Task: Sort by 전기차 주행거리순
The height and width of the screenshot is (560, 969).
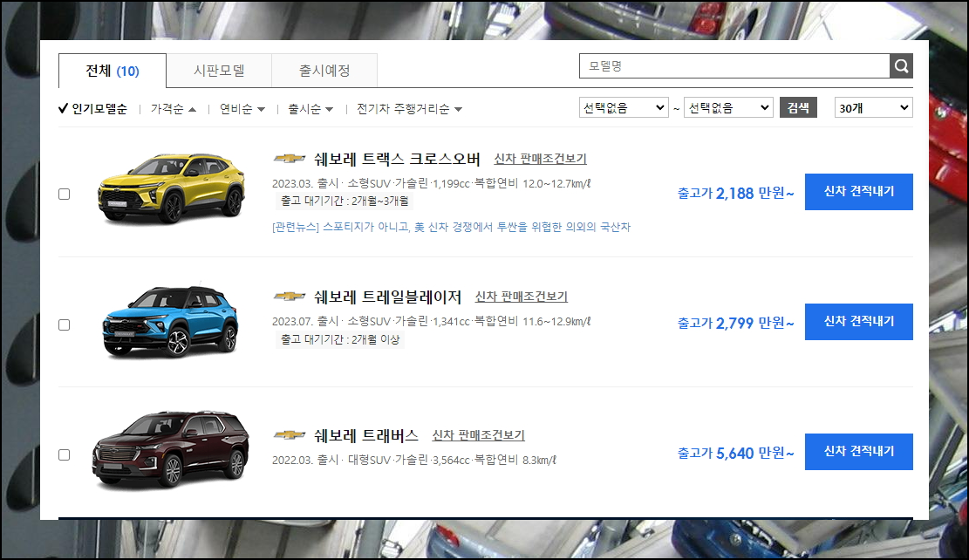Action: click(x=409, y=109)
